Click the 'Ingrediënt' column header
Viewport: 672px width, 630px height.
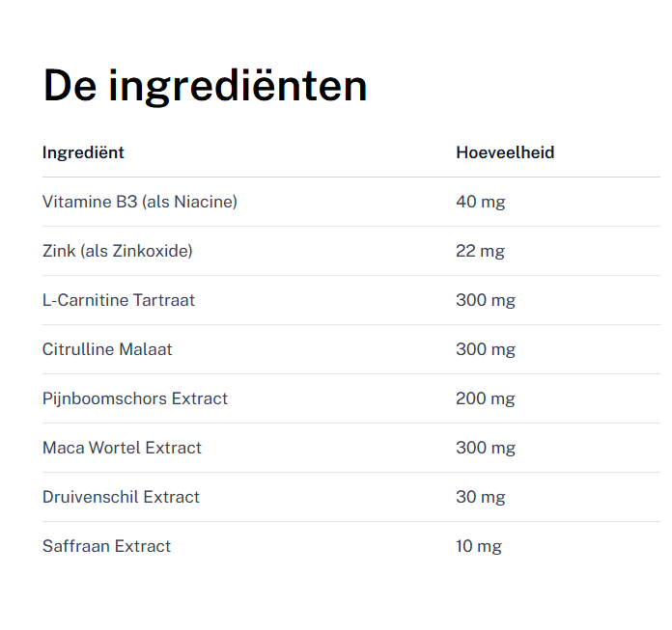[x=83, y=152]
